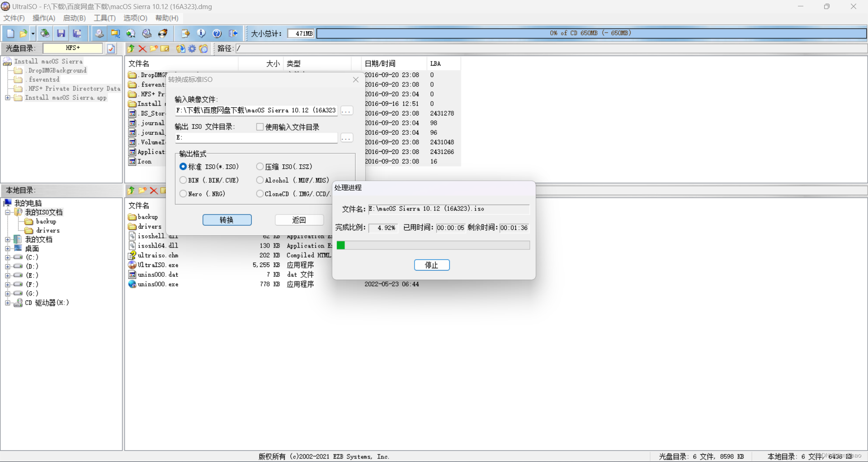Viewport: 868px width, 462px height.
Task: Click the blue Info bubble icon
Action: pos(201,33)
